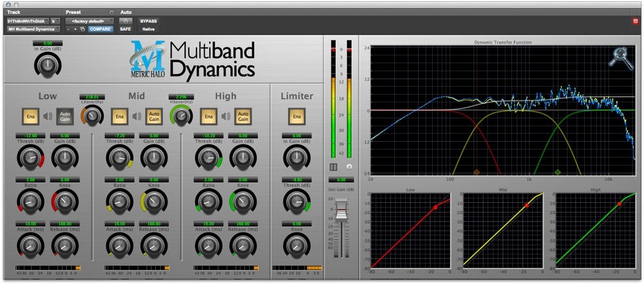Solo the Low band speaker icon
The image size is (644, 284).
click(x=48, y=117)
